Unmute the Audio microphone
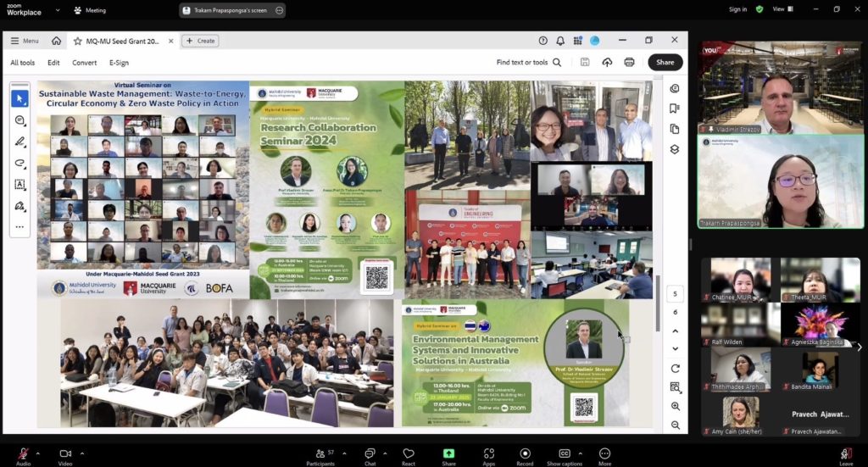 [23, 454]
